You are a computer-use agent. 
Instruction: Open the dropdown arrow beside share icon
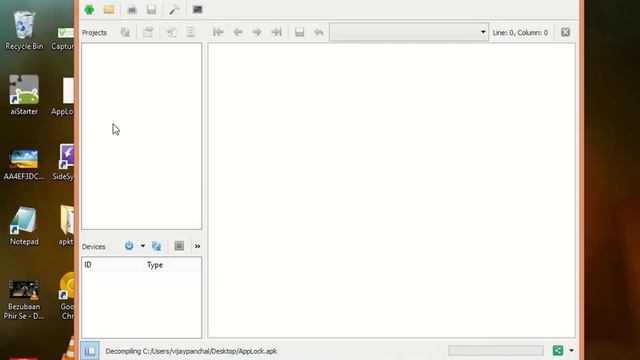571,351
